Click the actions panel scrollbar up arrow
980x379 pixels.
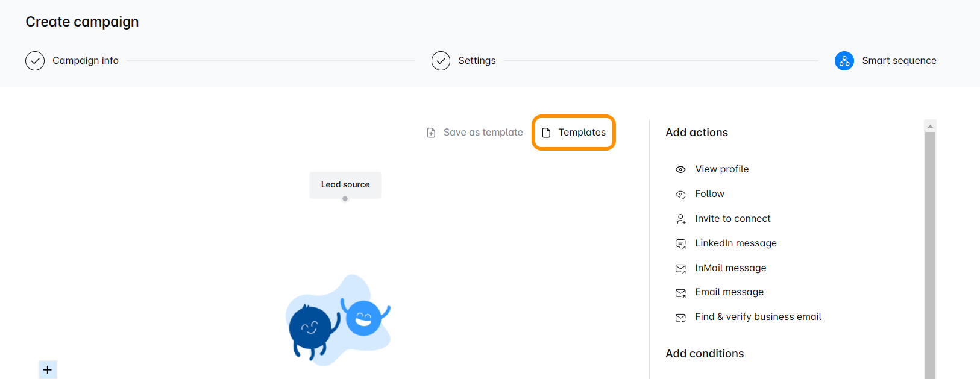[930, 126]
